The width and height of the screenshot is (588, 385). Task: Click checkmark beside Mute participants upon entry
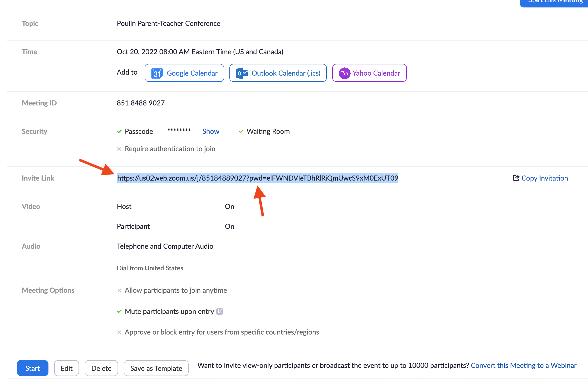click(x=119, y=311)
